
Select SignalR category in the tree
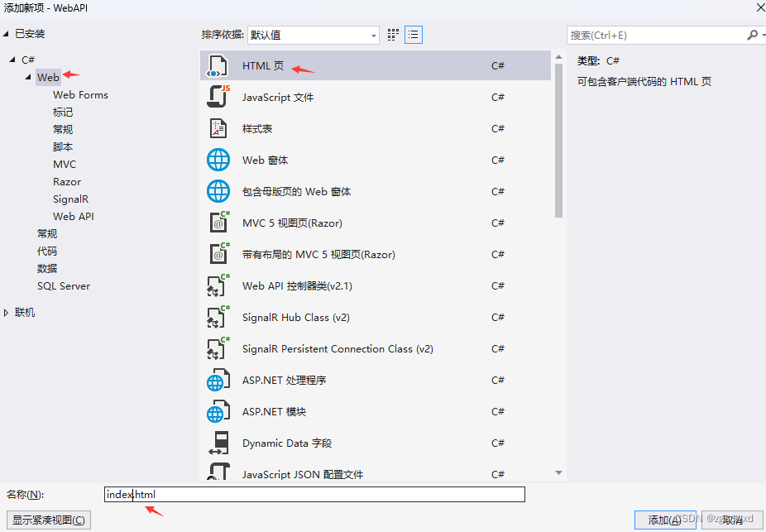tap(70, 199)
